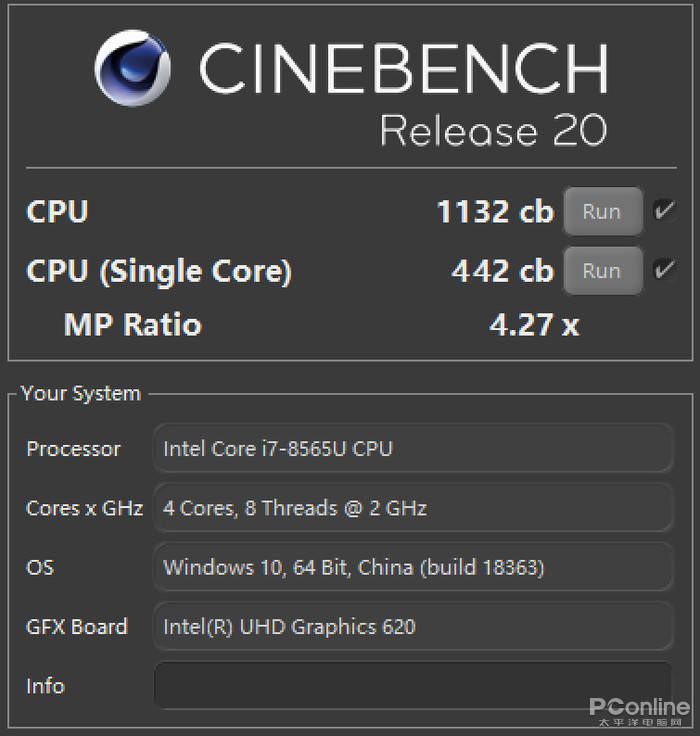Select the OS field showing Windows 10
Screen dimensions: 700x736
click(413, 567)
